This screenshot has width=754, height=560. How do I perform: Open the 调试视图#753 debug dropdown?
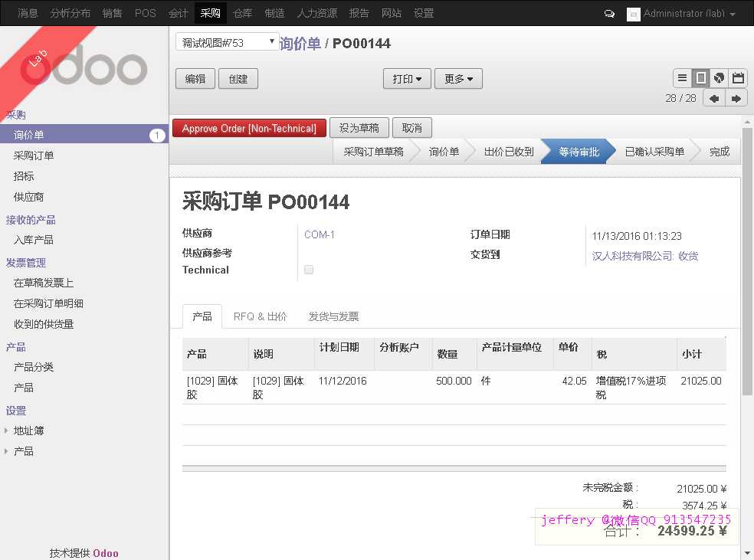[226, 42]
